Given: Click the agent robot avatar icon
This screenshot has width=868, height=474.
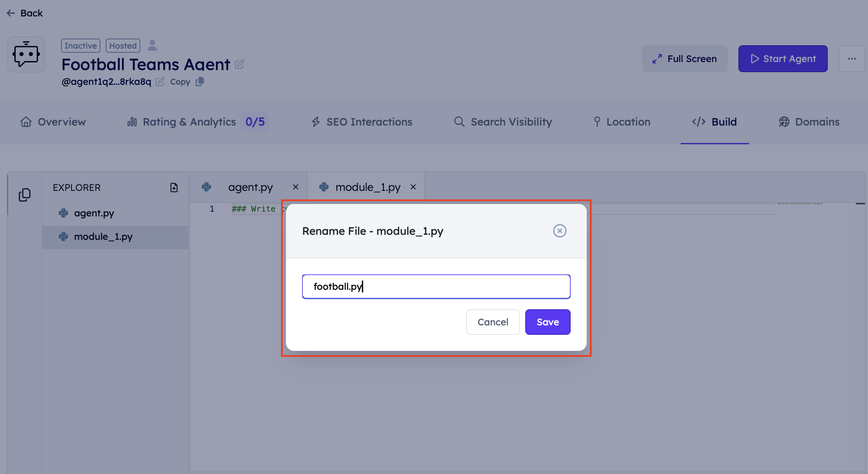Looking at the screenshot, I should click(26, 55).
